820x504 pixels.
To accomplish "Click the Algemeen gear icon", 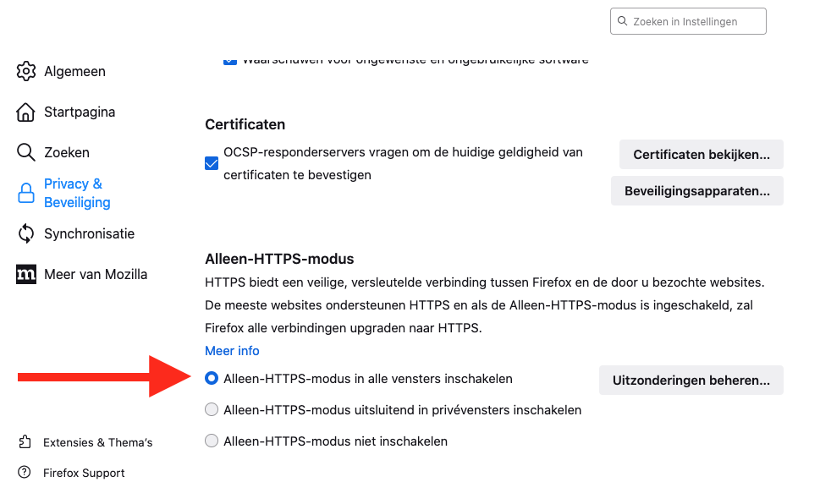I will coord(26,71).
